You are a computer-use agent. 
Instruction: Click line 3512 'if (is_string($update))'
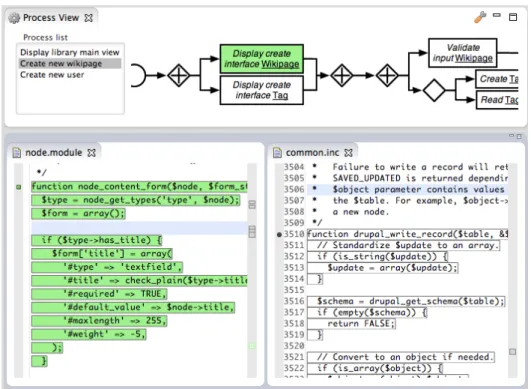tap(378, 257)
